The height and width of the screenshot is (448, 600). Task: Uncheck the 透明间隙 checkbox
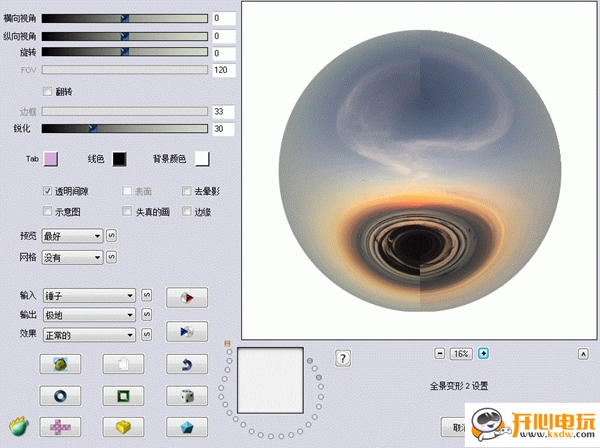47,191
